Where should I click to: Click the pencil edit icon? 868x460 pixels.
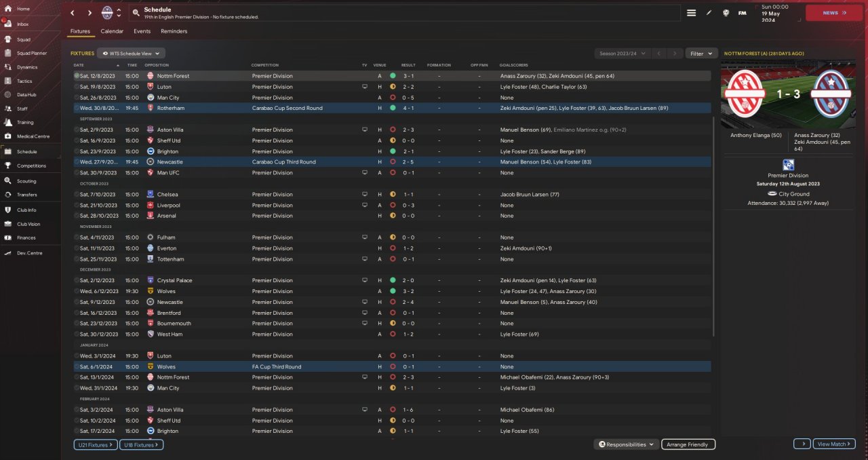(709, 13)
